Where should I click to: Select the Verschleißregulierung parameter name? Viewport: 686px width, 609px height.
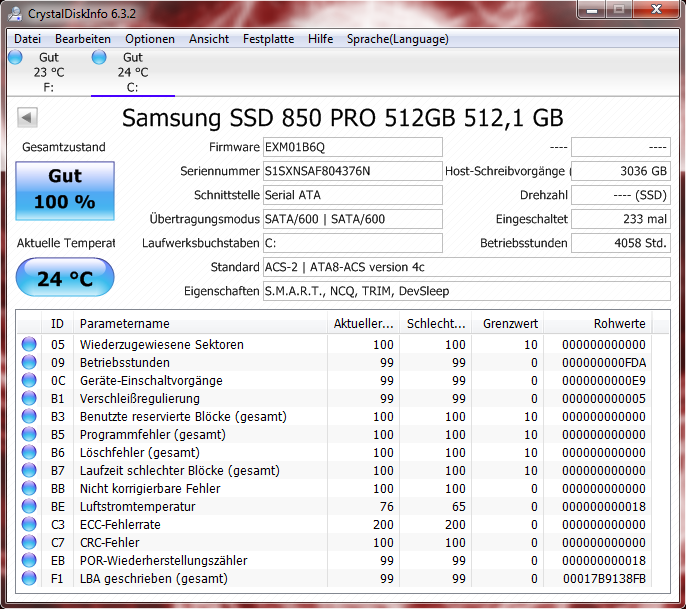[x=140, y=399]
